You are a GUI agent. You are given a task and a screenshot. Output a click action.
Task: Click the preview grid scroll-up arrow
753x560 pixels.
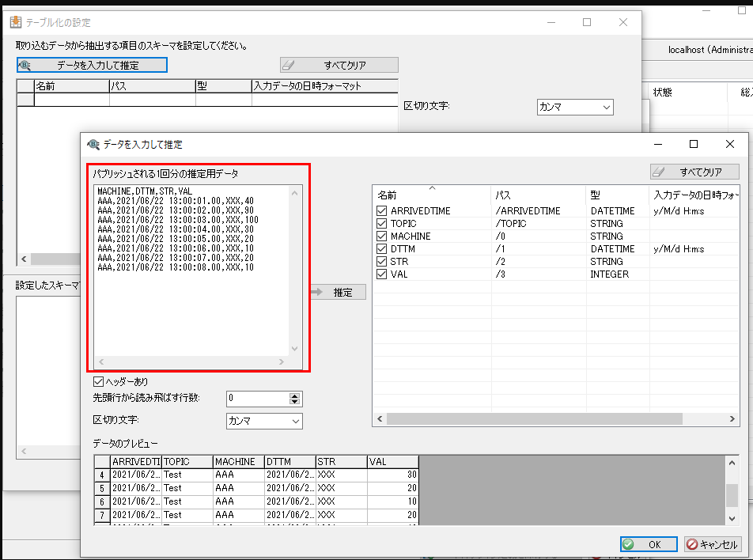pyautogui.click(x=732, y=463)
